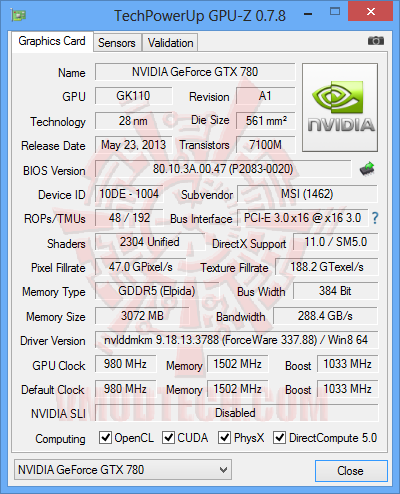Click the Memory Type field GDDR5 (Elpida)
Viewport: 400px width, 494px height.
(157, 291)
